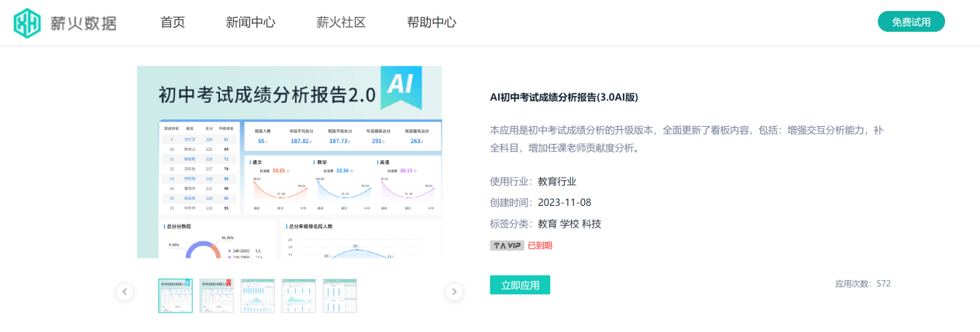The height and width of the screenshot is (332, 980).
Task: Click the VIP badge icon
Action: (x=507, y=245)
